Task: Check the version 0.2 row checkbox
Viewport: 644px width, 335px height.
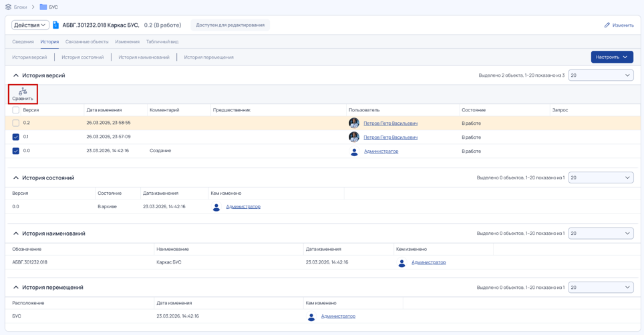Action: pyautogui.click(x=15, y=123)
